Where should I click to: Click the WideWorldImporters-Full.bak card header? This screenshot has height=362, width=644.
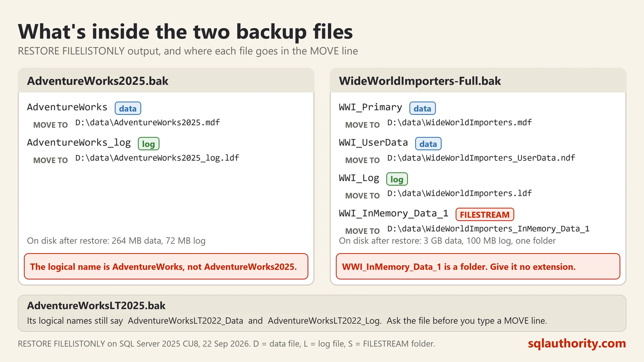tap(478, 81)
